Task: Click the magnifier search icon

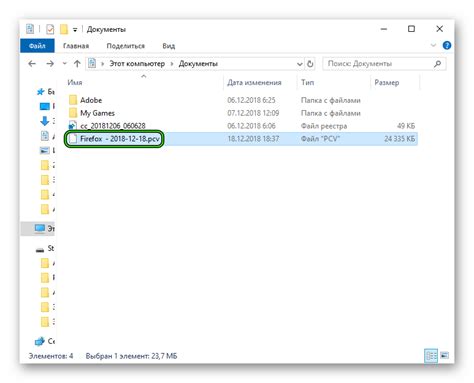Action: coord(438,63)
